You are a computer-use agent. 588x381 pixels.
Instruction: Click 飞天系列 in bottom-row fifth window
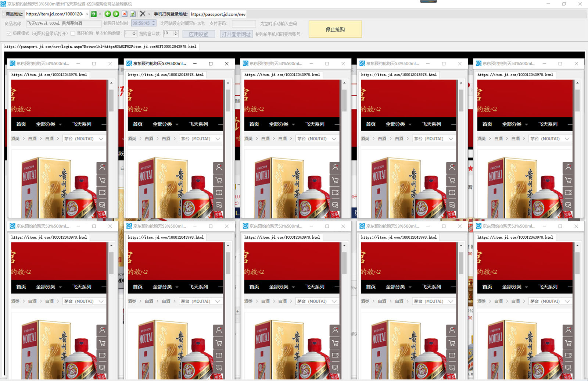pyautogui.click(x=548, y=287)
